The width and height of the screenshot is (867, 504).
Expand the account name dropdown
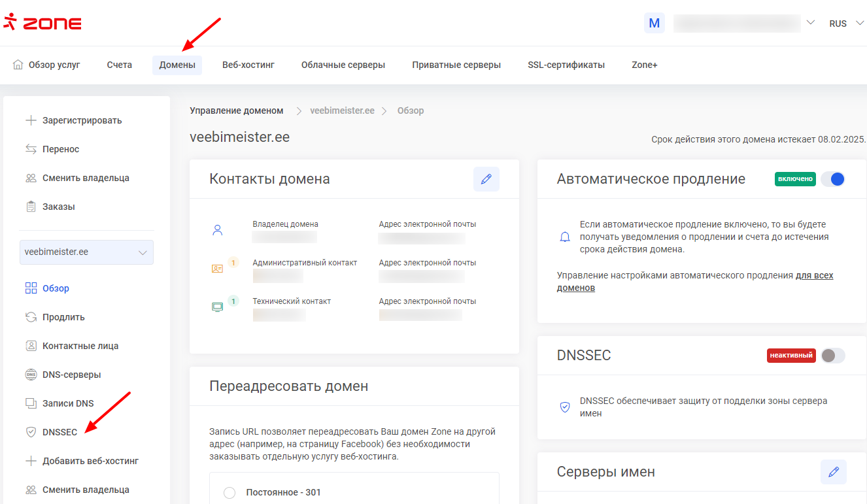click(x=810, y=23)
